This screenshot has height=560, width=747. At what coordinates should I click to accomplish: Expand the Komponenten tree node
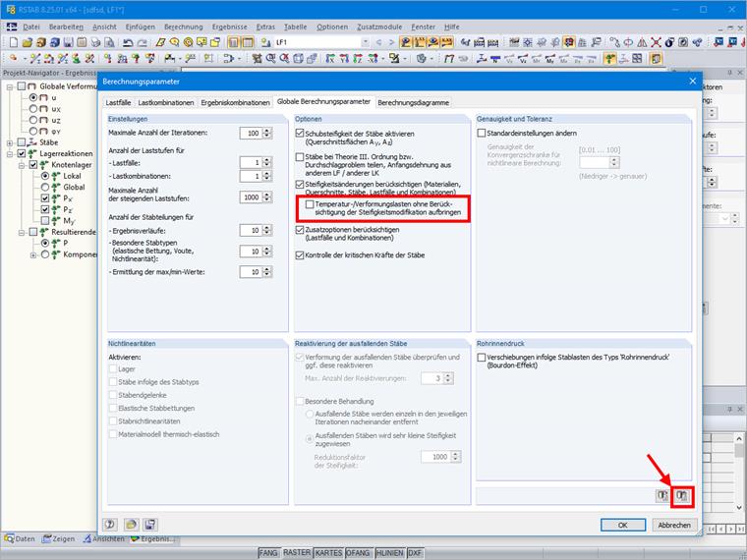coord(33,254)
